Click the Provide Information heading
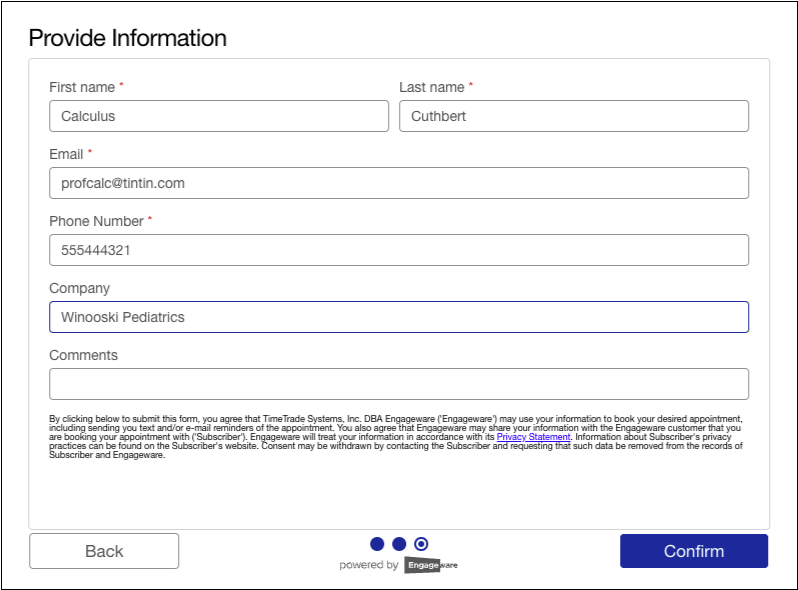The image size is (798, 590). 128,38
